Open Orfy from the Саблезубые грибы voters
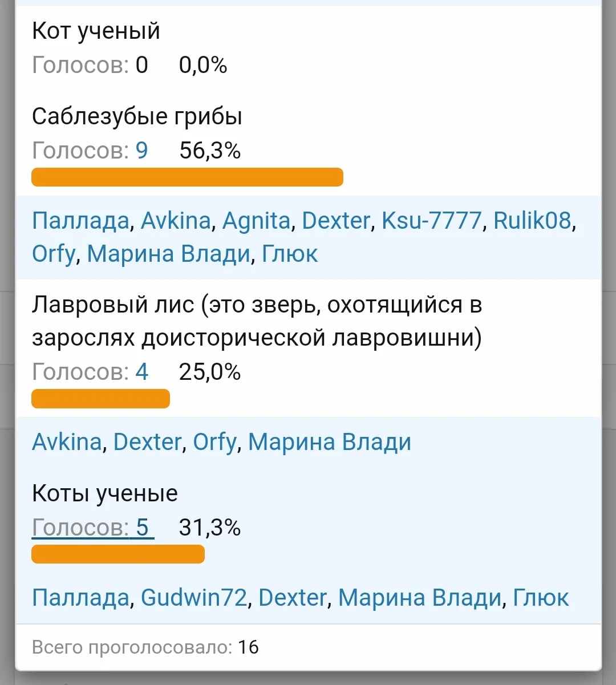The width and height of the screenshot is (616, 685). [53, 254]
